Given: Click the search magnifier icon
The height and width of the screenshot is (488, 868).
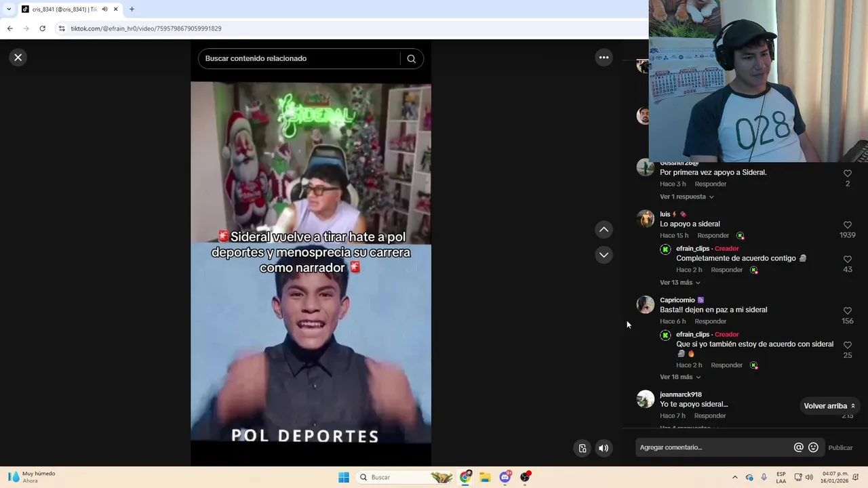Looking at the screenshot, I should click(x=411, y=58).
